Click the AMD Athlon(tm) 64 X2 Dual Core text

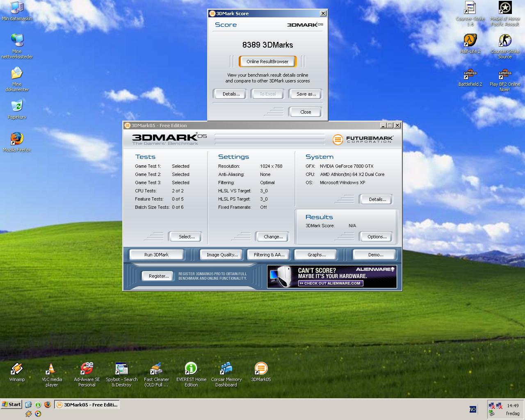tap(352, 174)
